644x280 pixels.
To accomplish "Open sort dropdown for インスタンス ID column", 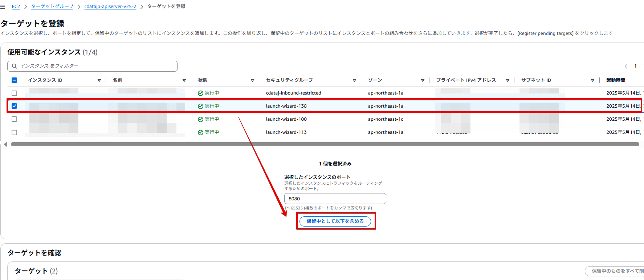I will tap(99, 80).
